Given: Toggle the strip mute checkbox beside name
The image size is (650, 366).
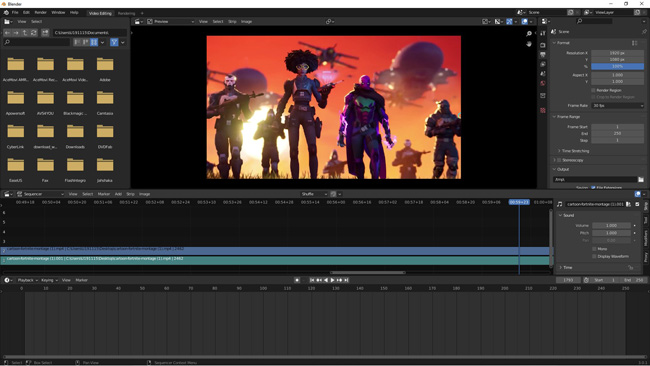Looking at the screenshot, I should pos(638,204).
